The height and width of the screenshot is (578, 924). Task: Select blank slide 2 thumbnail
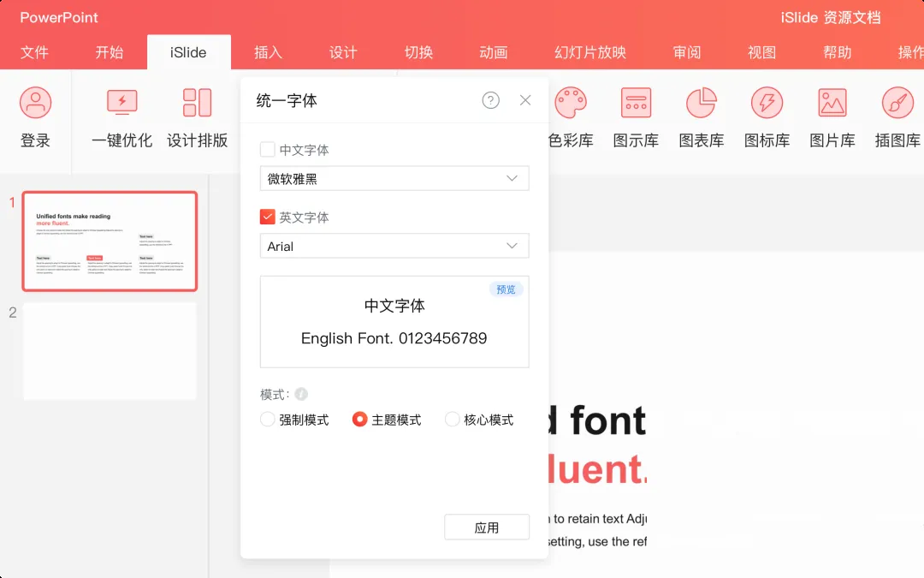click(x=110, y=352)
